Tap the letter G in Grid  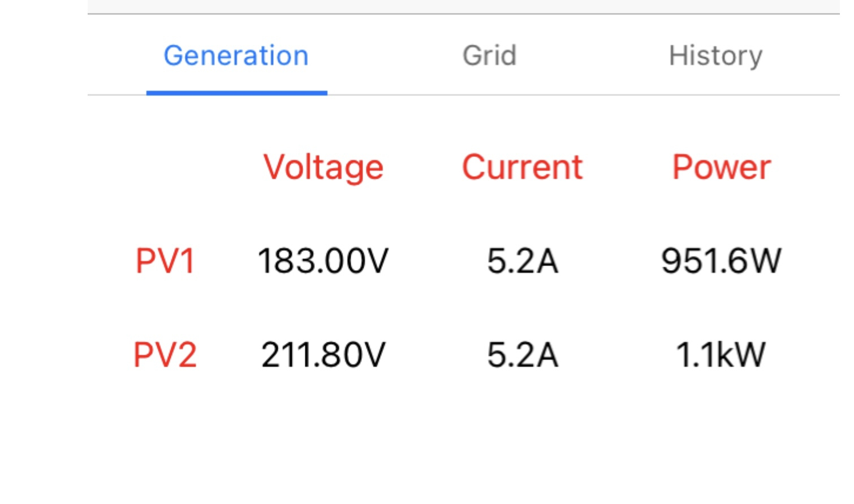473,55
